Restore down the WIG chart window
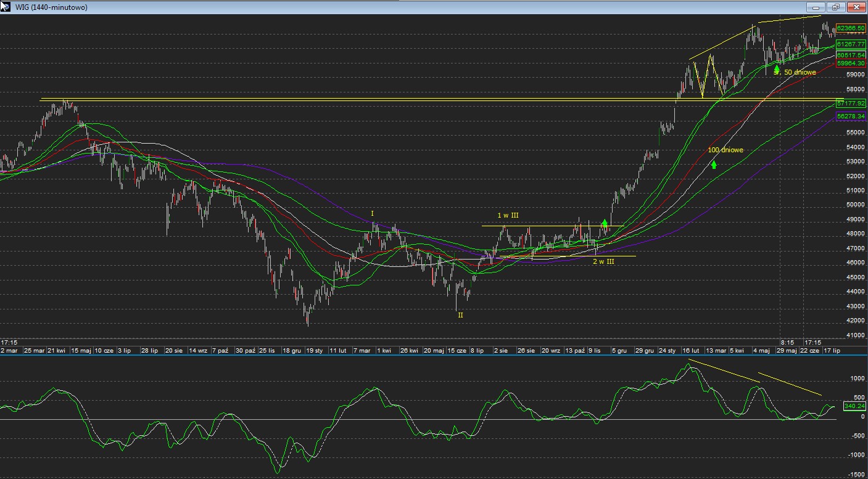The height and width of the screenshot is (479, 868). [x=836, y=7]
